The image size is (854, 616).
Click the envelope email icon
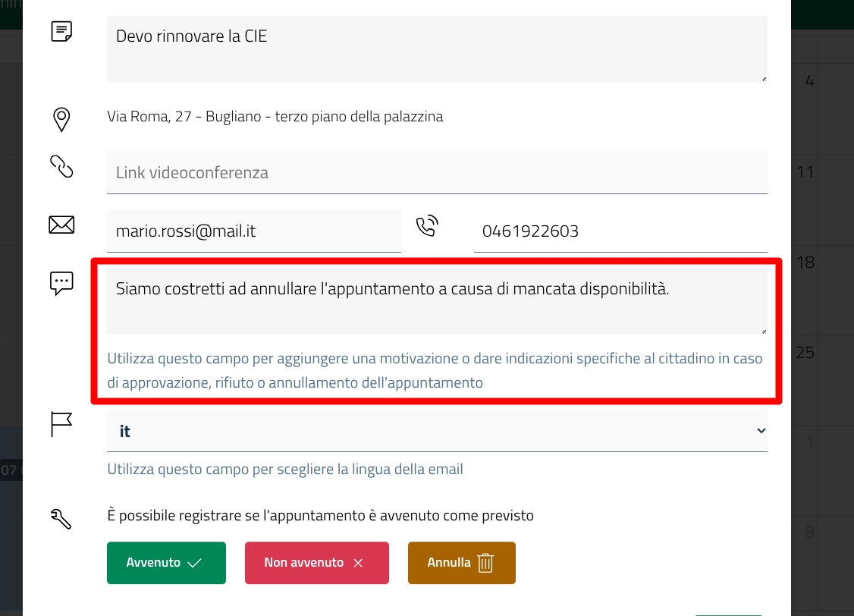[x=61, y=225]
